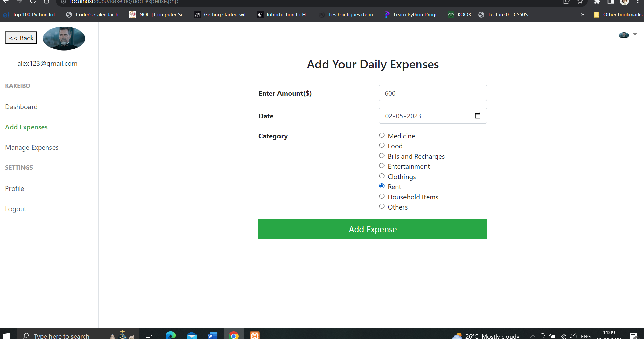Expand the account avatar dropdown arrow
The height and width of the screenshot is (339, 644).
click(x=634, y=34)
